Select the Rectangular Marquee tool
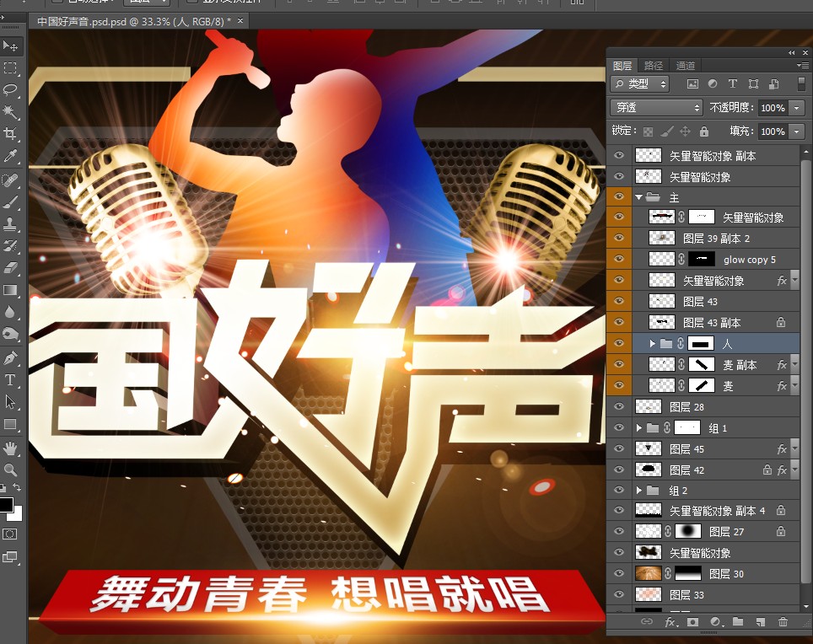 click(x=10, y=68)
